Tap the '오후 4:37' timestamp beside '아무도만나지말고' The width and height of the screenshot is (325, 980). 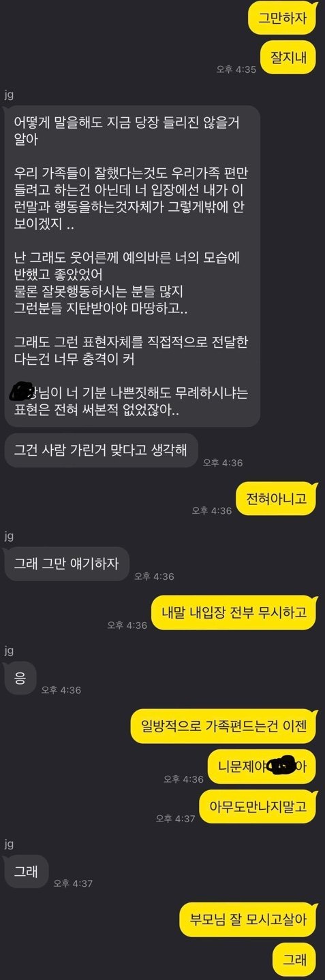[x=175, y=818]
